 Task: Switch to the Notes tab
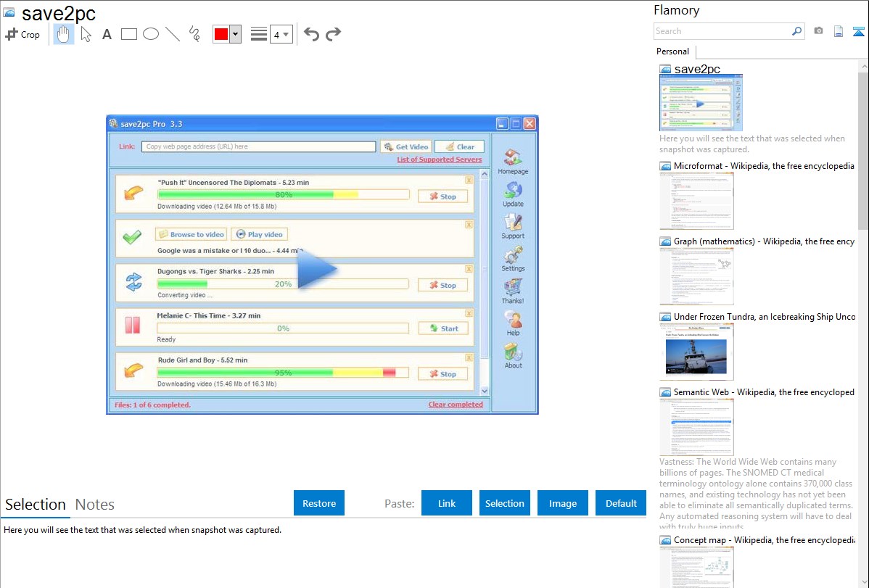[x=95, y=505]
